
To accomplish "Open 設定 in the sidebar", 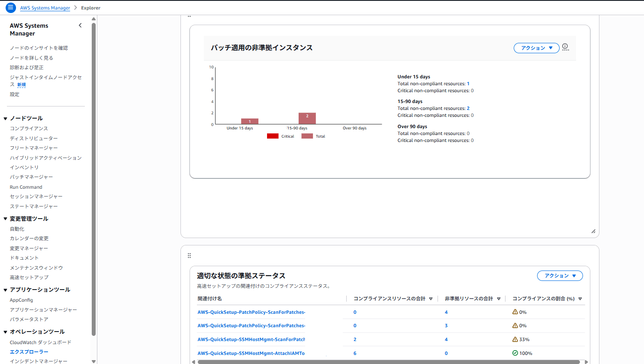I will (x=15, y=94).
